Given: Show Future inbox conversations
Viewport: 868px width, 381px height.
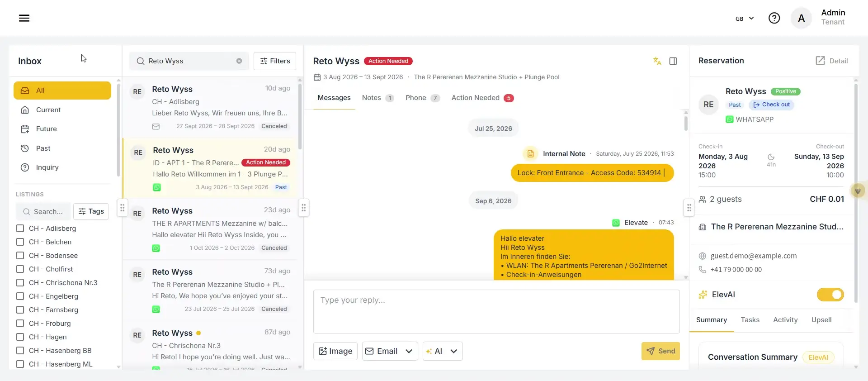Looking at the screenshot, I should (62, 129).
